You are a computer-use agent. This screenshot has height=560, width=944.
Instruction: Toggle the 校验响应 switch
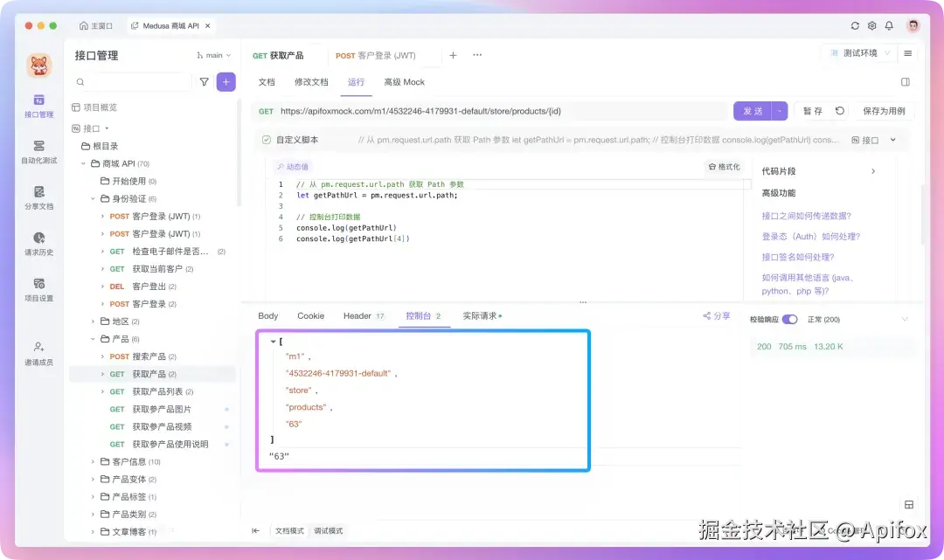790,320
